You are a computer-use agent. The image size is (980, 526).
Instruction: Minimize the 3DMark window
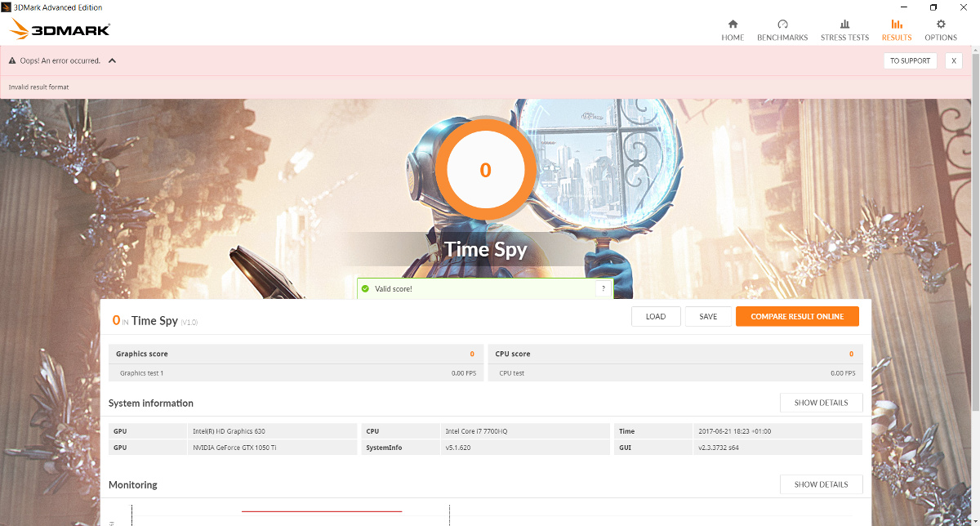[x=903, y=7]
